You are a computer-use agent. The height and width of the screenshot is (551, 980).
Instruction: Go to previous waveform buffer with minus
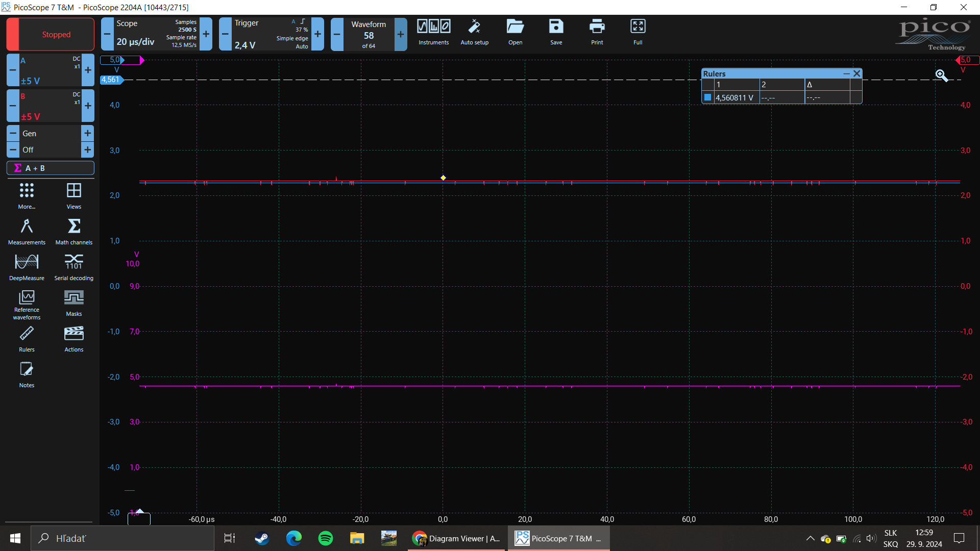(x=337, y=34)
